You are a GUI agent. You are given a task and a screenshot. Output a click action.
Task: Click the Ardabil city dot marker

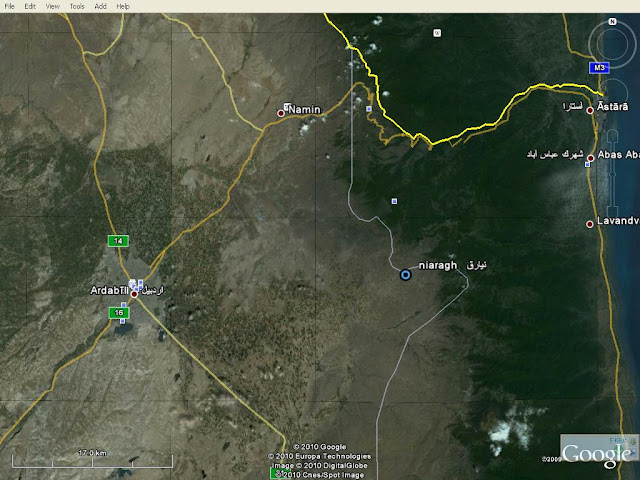point(134,294)
